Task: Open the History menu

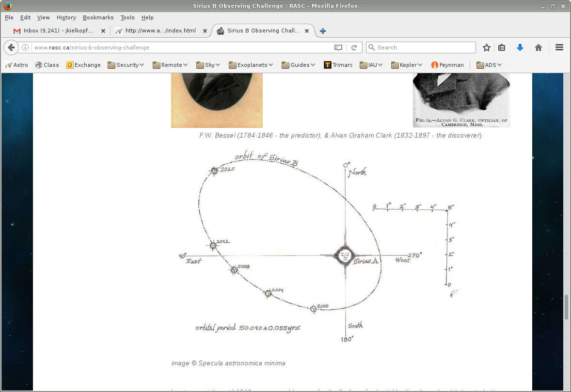Action: tap(66, 17)
